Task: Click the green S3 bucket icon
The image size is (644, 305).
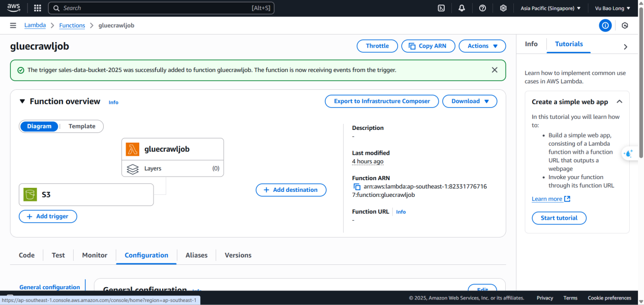Action: tap(30, 194)
